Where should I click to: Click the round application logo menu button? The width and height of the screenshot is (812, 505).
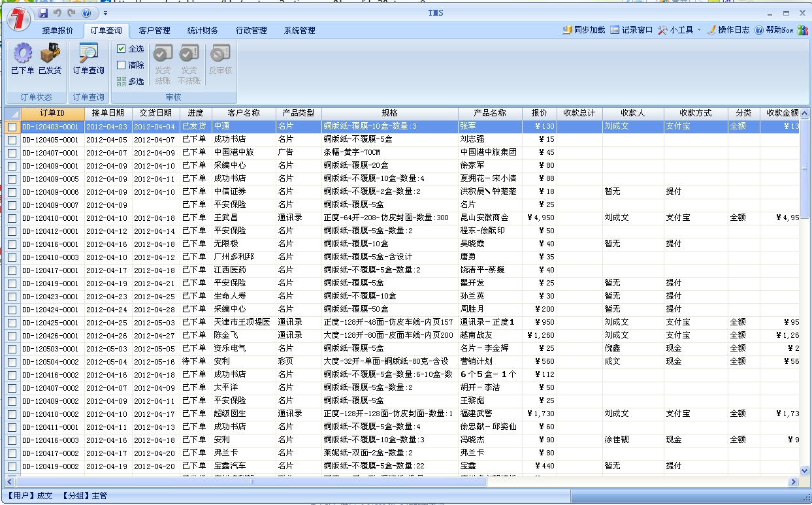click(x=18, y=18)
